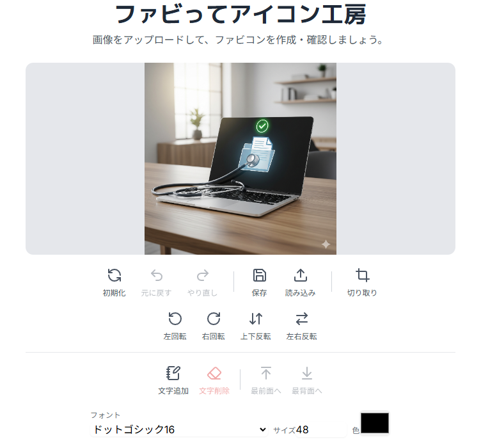
Task: Rotate image left with 左回転
Action: pos(175,319)
